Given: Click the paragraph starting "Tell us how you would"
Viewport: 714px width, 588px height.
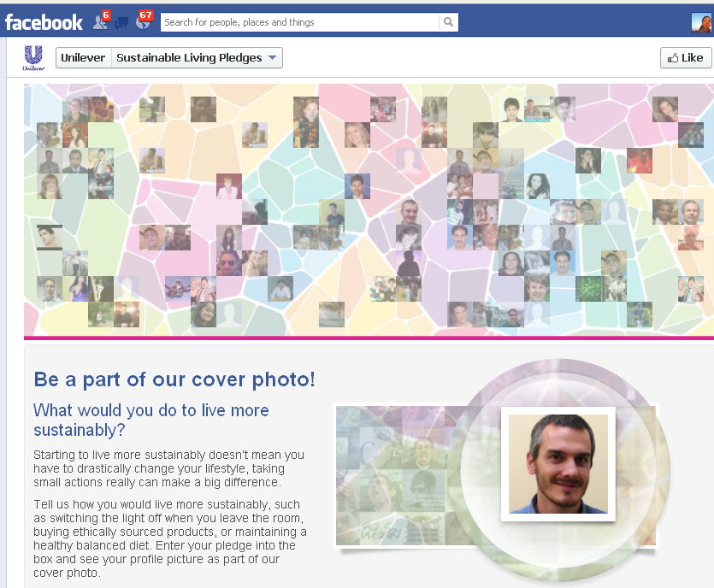Looking at the screenshot, I should [x=170, y=538].
